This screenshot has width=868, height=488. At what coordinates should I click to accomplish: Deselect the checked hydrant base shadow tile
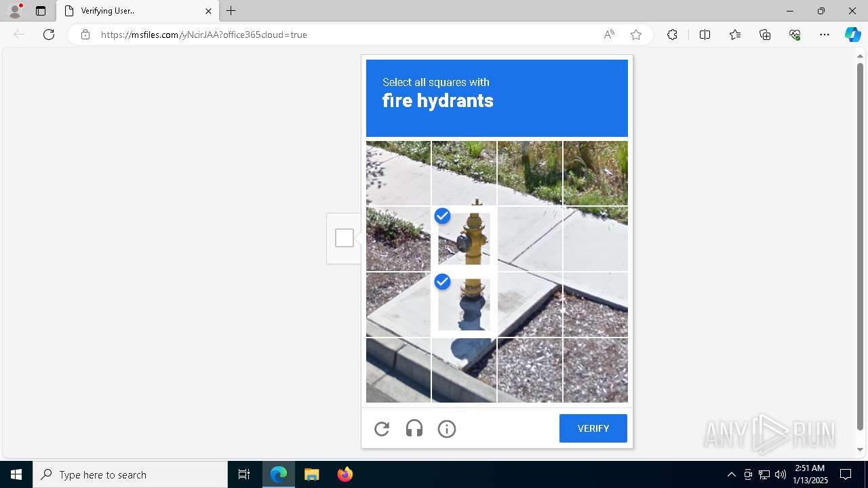click(x=464, y=304)
